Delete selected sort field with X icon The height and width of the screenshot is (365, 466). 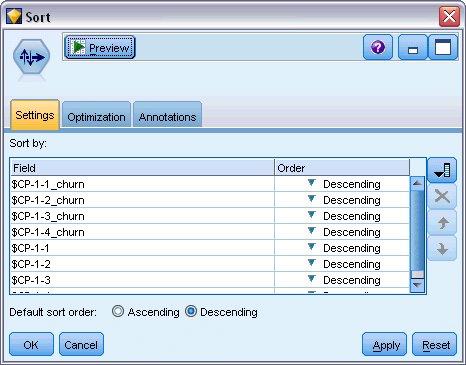(x=442, y=196)
